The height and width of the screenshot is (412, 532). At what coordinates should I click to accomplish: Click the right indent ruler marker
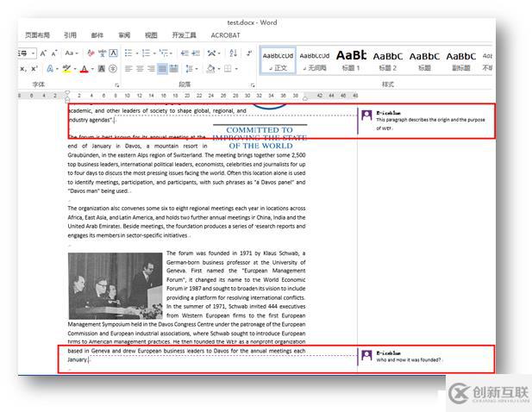click(x=305, y=98)
